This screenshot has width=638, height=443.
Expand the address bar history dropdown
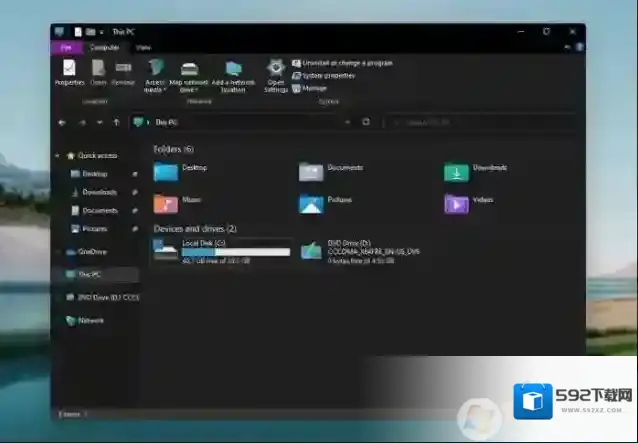(347, 122)
